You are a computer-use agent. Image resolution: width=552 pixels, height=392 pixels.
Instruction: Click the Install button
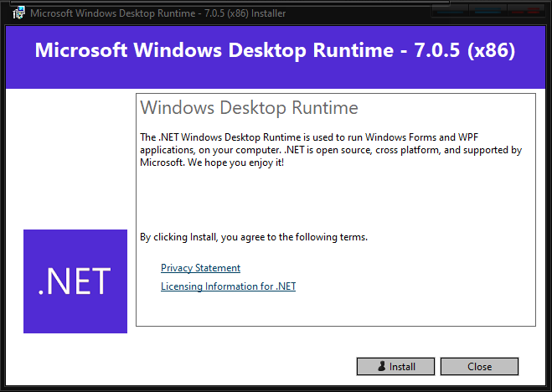click(x=395, y=367)
